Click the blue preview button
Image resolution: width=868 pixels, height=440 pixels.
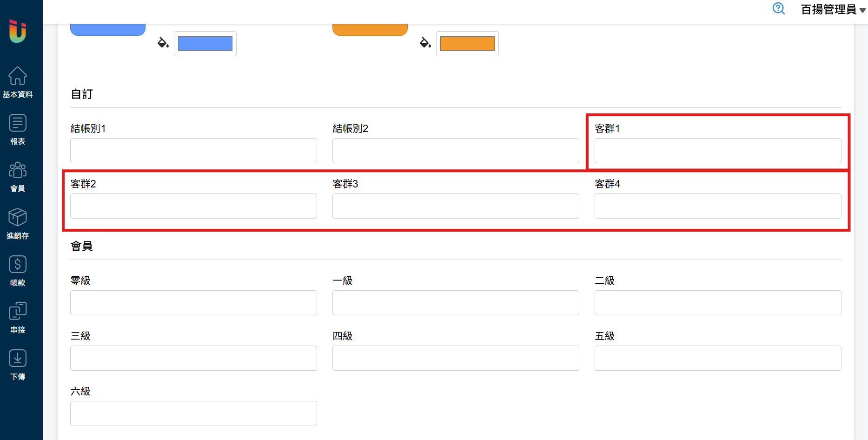click(x=108, y=30)
